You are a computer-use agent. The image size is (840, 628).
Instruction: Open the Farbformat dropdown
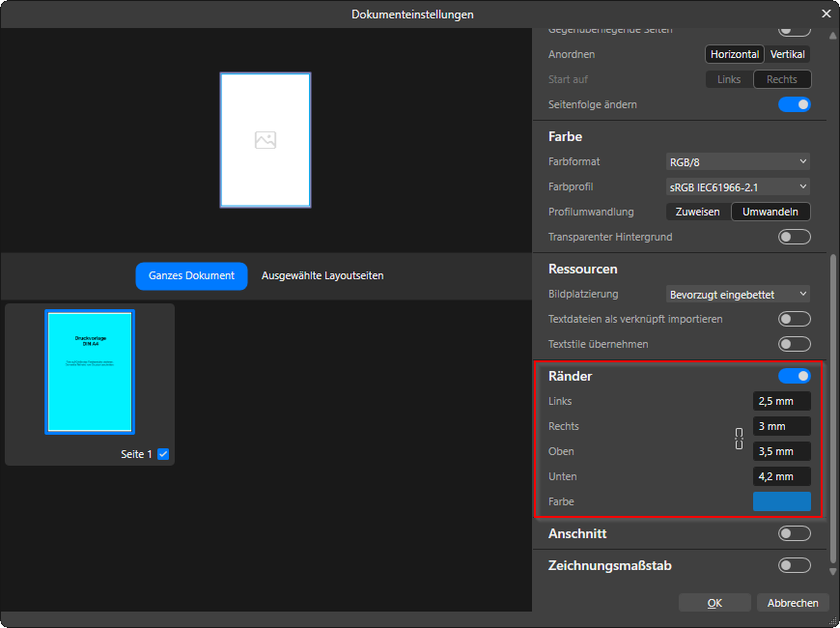click(x=738, y=162)
